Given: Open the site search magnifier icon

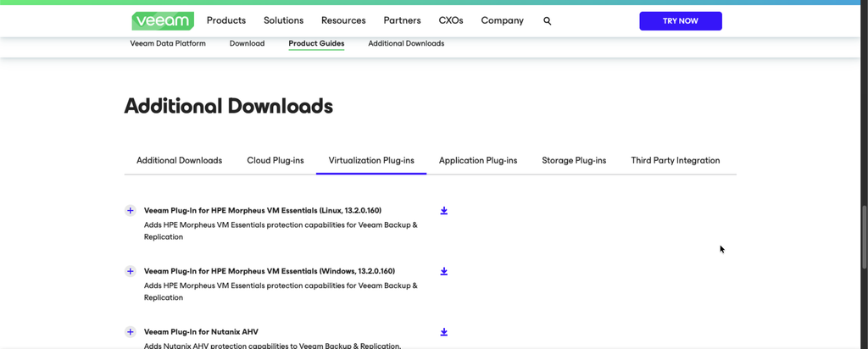Looking at the screenshot, I should (548, 21).
